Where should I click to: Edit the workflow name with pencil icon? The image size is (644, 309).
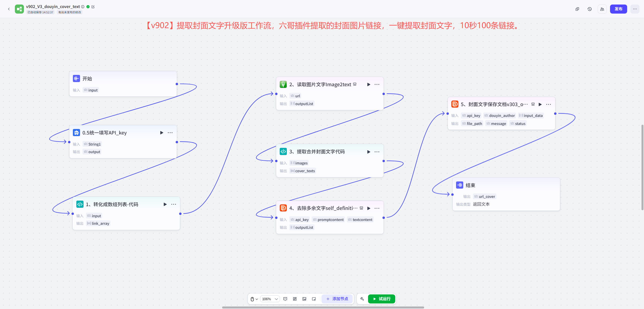93,7
